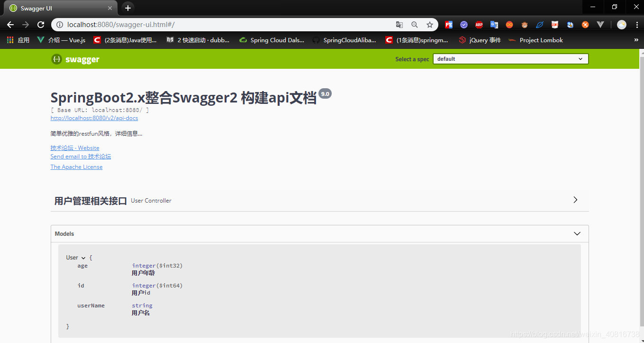Image resolution: width=644 pixels, height=343 pixels.
Task: Click the 简单优雅的restfun风格 description
Action: [96, 134]
